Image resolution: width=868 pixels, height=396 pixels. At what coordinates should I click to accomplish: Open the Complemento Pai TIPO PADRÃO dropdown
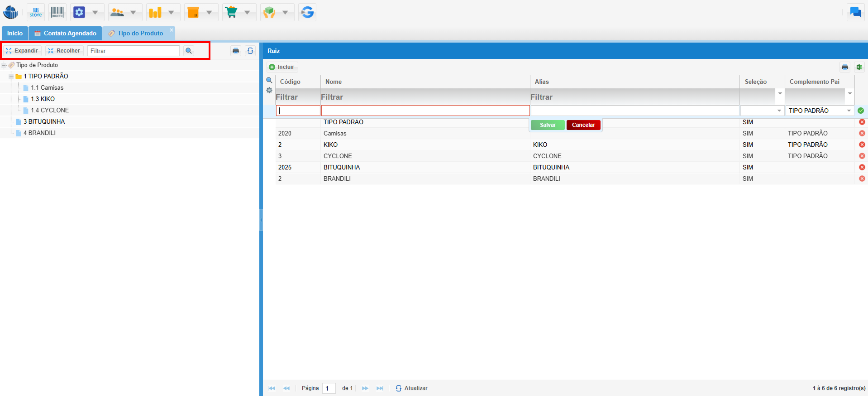(849, 111)
